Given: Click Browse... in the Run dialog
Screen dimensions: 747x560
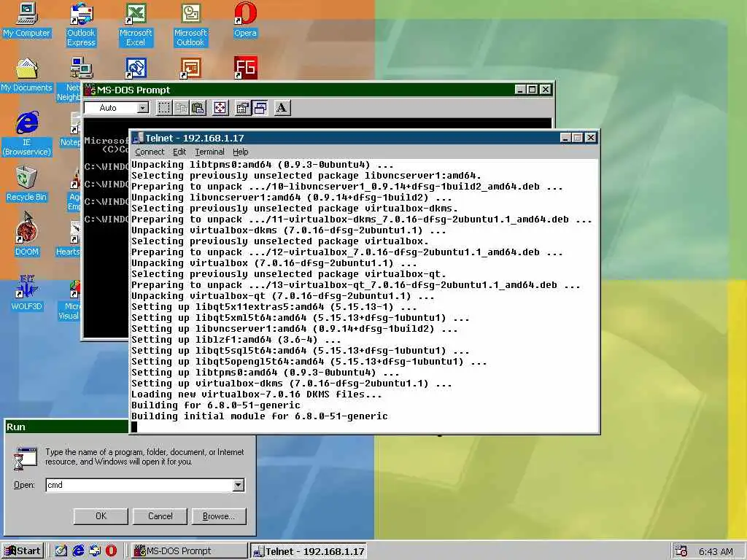Looking at the screenshot, I should pyautogui.click(x=219, y=516).
